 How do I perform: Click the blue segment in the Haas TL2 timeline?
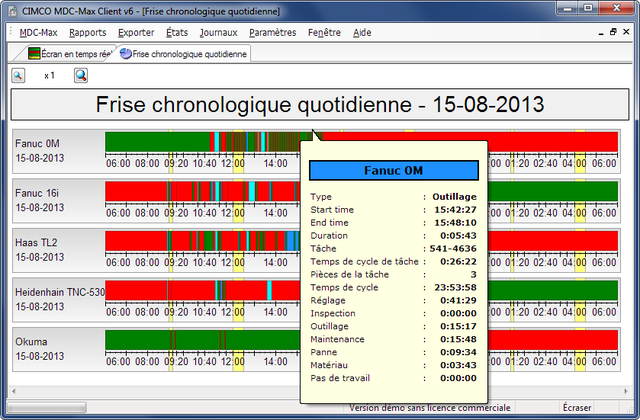click(291, 241)
